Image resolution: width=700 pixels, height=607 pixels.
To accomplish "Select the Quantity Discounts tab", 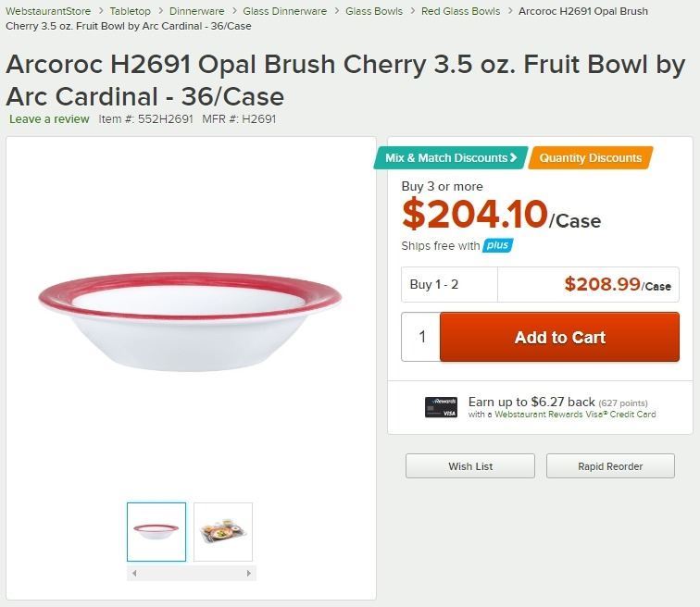I will [x=590, y=158].
